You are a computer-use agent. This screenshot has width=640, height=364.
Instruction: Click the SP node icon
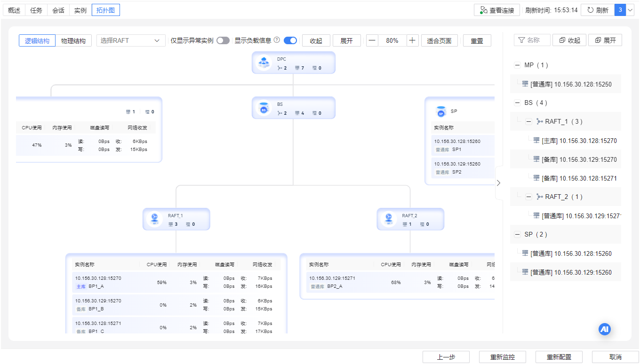(441, 111)
